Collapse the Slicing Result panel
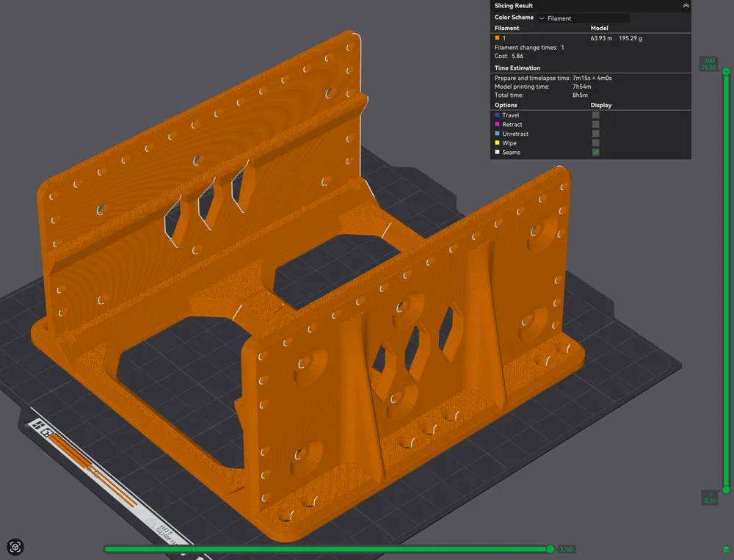Viewport: 734px width, 560px height. click(x=686, y=6)
